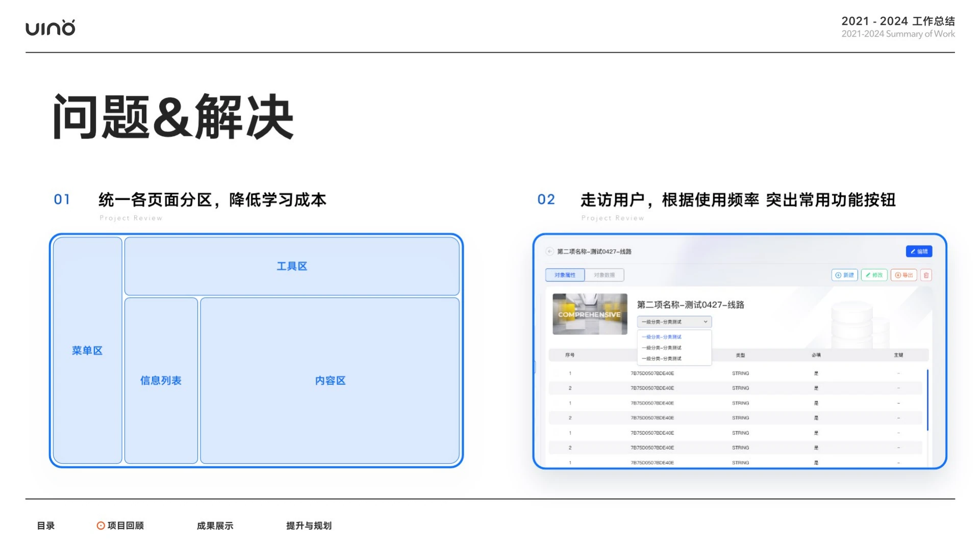Switch to the 对象数据 tab
980x551 pixels.
(x=604, y=275)
